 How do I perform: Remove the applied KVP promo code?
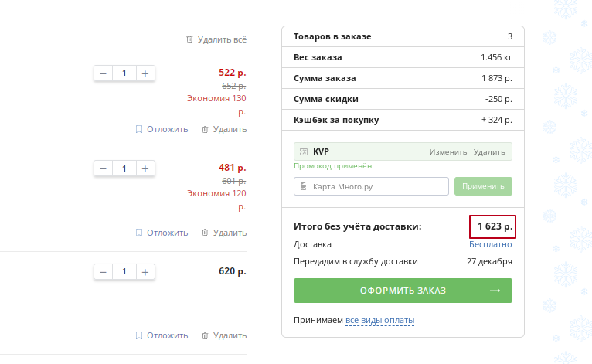(x=489, y=151)
